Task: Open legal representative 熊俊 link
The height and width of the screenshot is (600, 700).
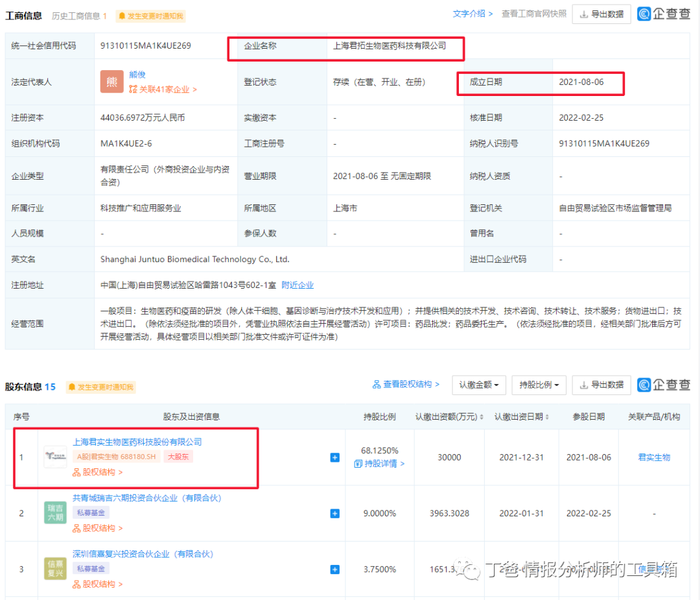Action: 137,75
